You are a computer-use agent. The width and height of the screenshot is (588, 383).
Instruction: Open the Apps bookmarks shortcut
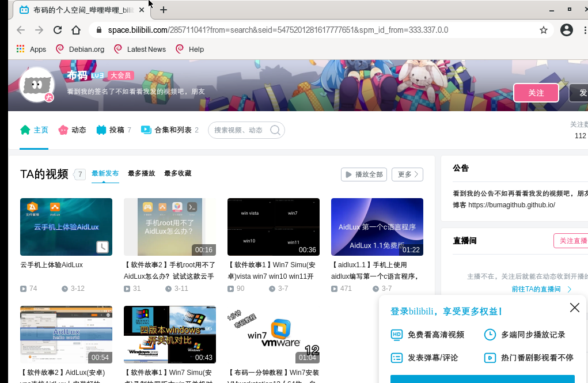point(31,49)
